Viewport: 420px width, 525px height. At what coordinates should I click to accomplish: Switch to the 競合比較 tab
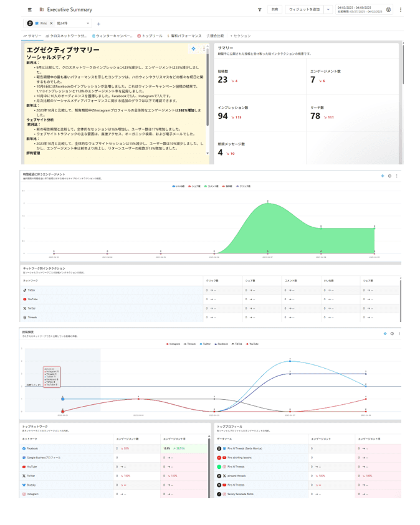point(216,36)
